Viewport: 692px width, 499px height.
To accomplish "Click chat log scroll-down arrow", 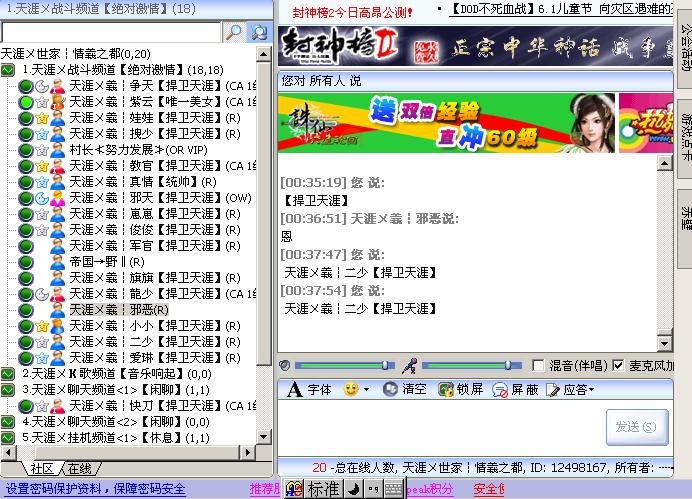I will click(x=664, y=343).
